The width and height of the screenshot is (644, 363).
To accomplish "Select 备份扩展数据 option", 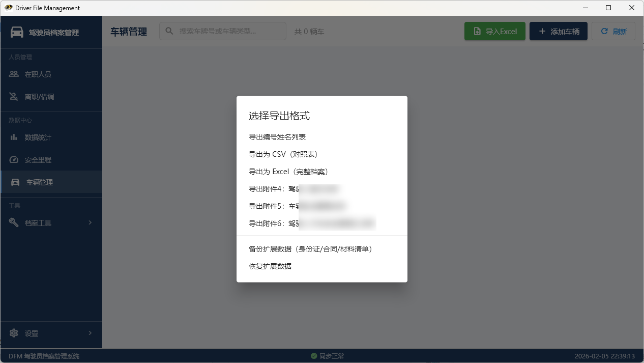I will click(x=310, y=249).
